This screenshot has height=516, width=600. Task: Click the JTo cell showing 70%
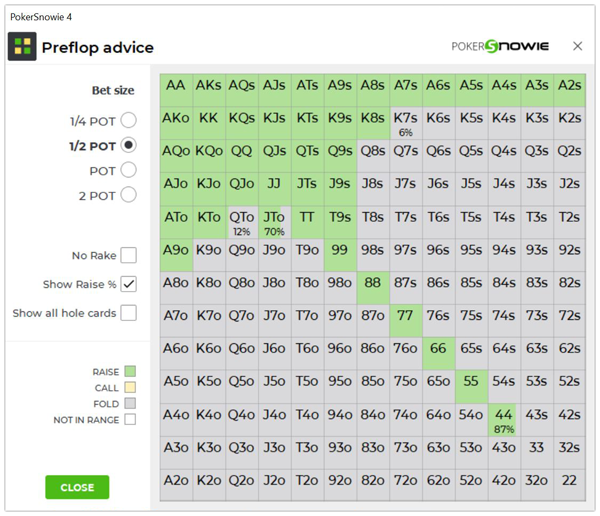pos(274,221)
